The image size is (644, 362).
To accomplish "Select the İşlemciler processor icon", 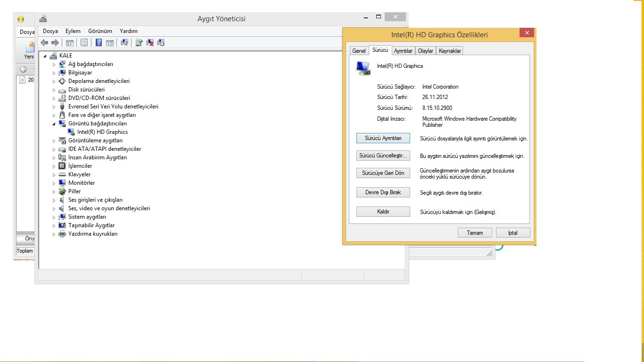I will click(x=62, y=166).
